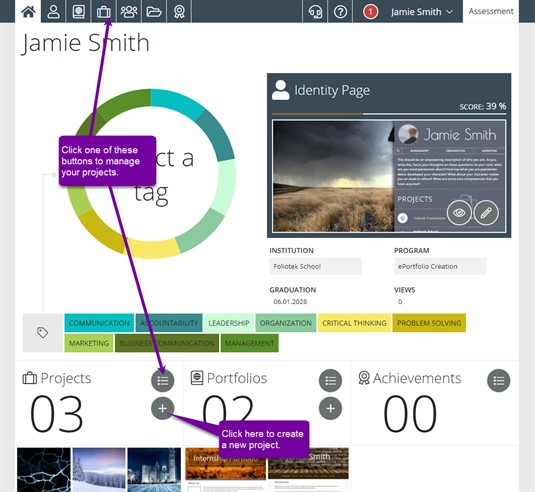The width and height of the screenshot is (535, 492).
Task: Switch to the Assessment tab
Action: (491, 11)
